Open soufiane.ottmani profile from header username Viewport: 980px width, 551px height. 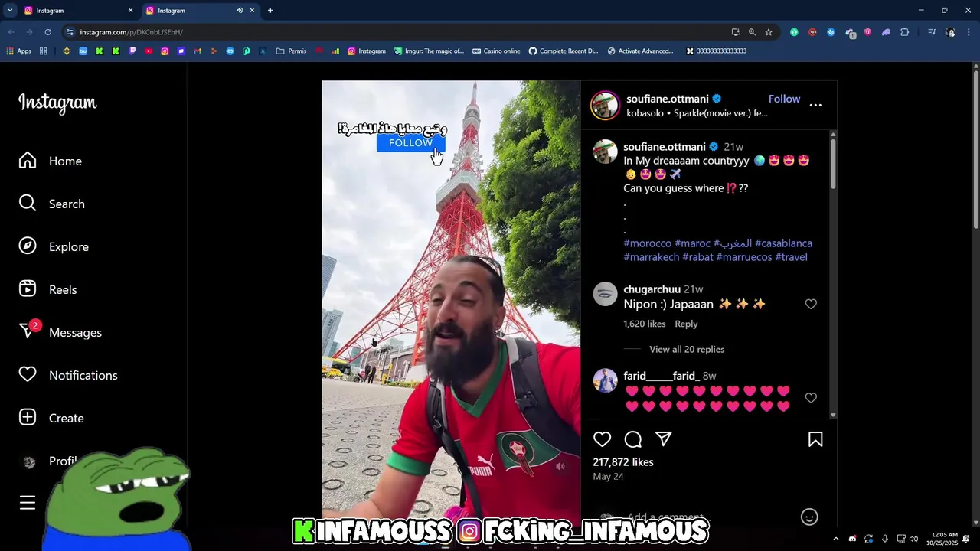pyautogui.click(x=668, y=99)
